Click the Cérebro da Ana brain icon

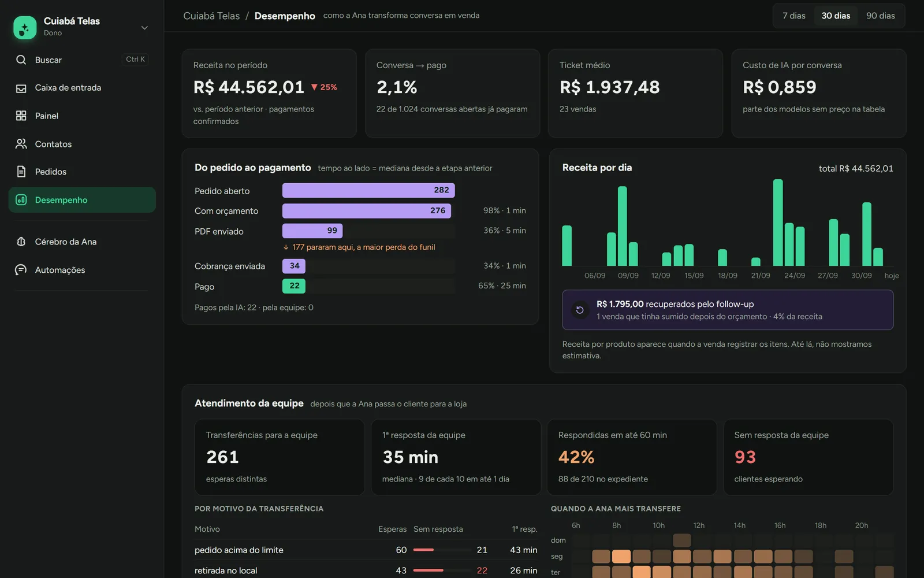pyautogui.click(x=21, y=242)
